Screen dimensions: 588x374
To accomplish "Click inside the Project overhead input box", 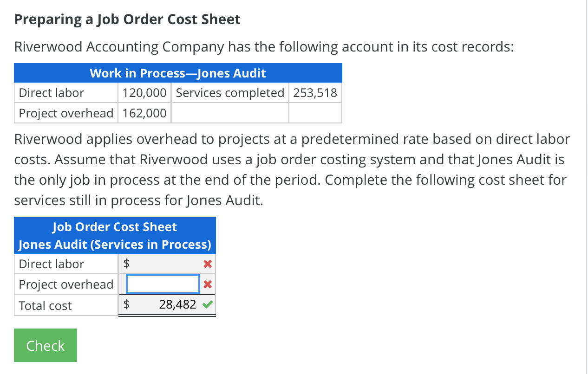I will point(163,284).
